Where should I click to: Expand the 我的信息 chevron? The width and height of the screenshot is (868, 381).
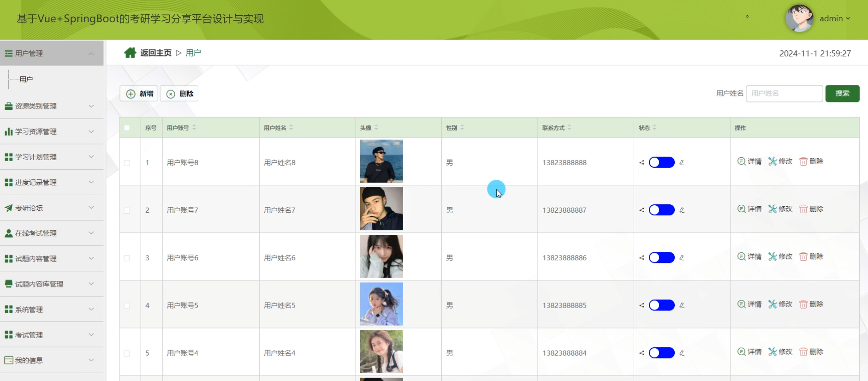coord(91,360)
